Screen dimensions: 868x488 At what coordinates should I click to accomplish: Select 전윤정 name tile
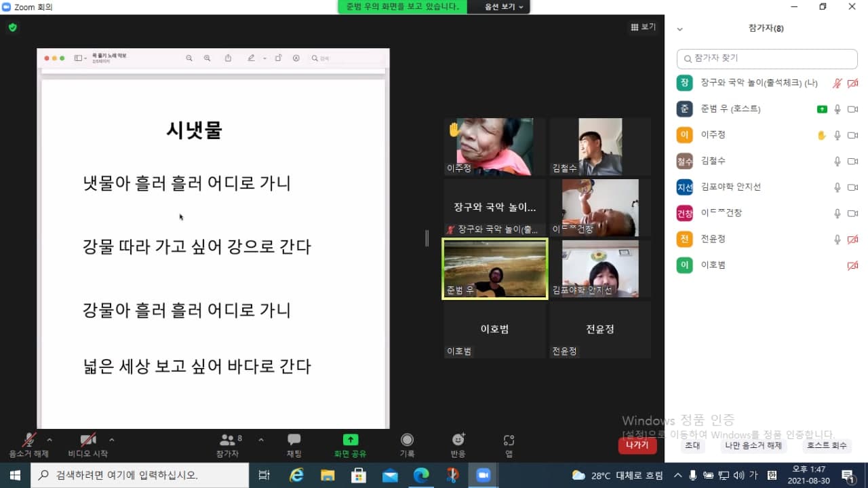pyautogui.click(x=600, y=329)
